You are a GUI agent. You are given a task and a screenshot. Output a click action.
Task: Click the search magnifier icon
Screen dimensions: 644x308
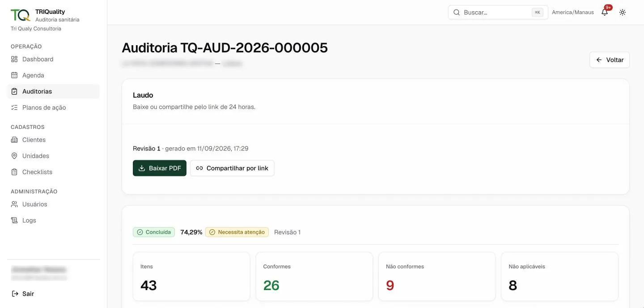click(x=457, y=13)
